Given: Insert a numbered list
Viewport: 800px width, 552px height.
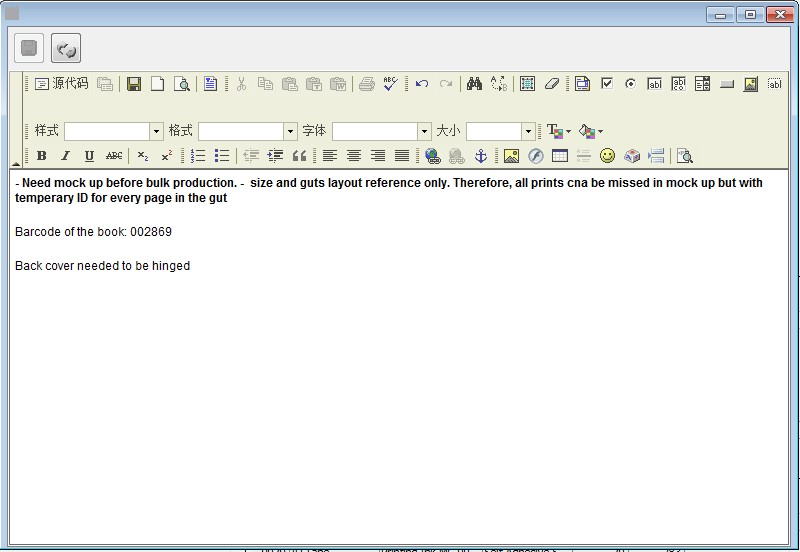Looking at the screenshot, I should 198,156.
